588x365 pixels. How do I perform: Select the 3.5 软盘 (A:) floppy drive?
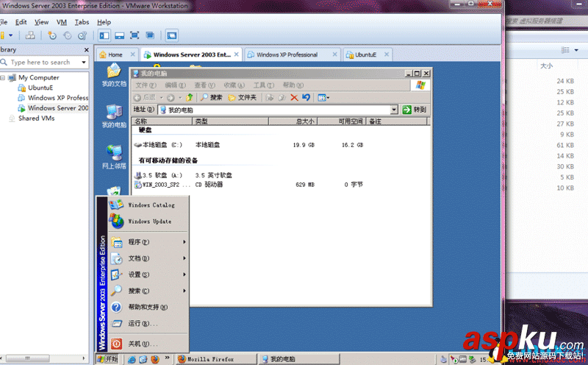click(158, 175)
